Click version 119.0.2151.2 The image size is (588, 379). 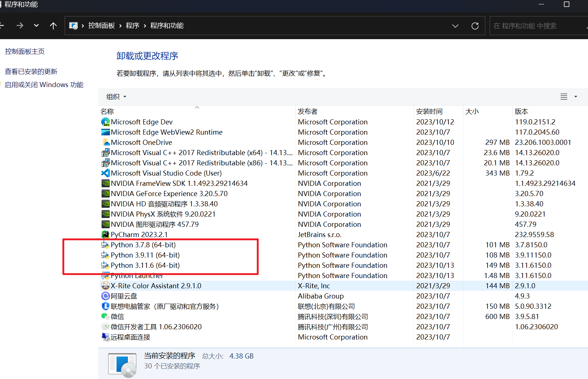coord(535,122)
